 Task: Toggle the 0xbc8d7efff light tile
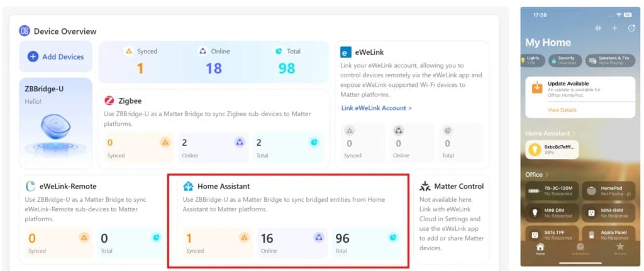552,150
